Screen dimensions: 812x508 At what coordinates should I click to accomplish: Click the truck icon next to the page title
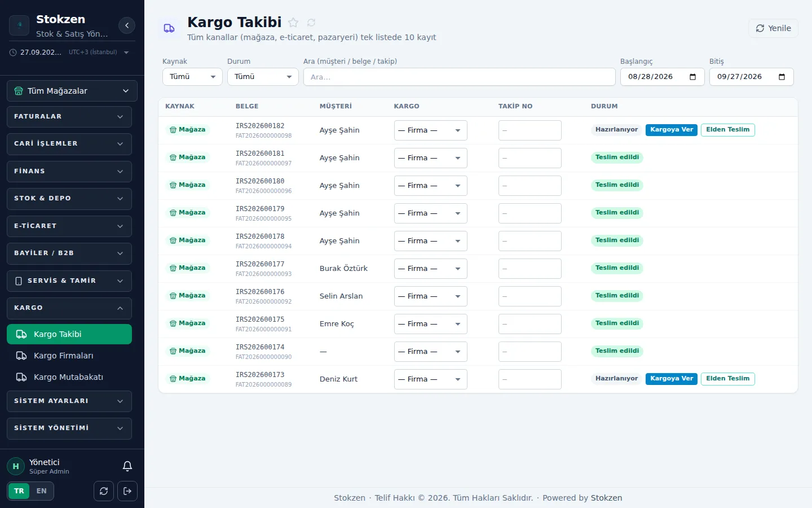(169, 28)
